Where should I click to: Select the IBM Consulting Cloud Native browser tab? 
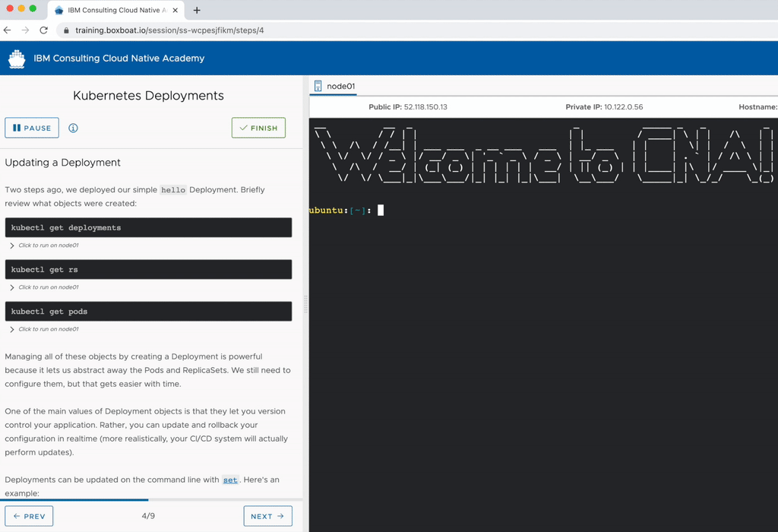114,11
